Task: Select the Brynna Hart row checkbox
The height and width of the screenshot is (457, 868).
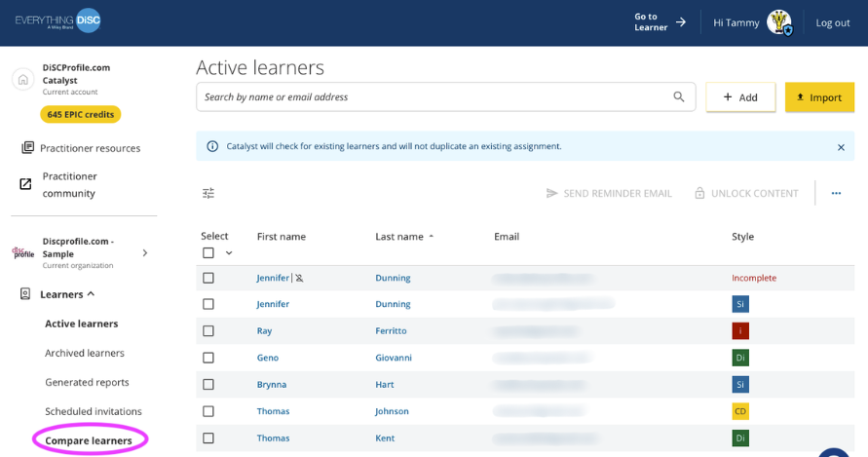Action: [x=208, y=385]
